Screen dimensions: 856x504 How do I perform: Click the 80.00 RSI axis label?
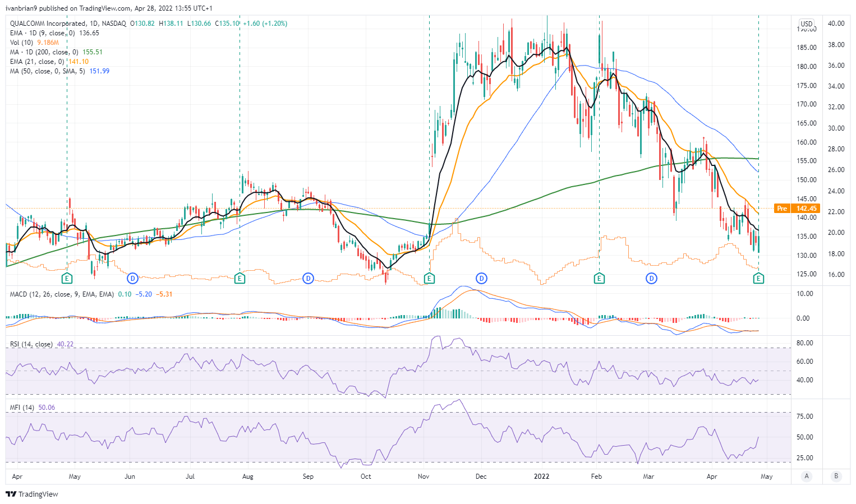[805, 343]
